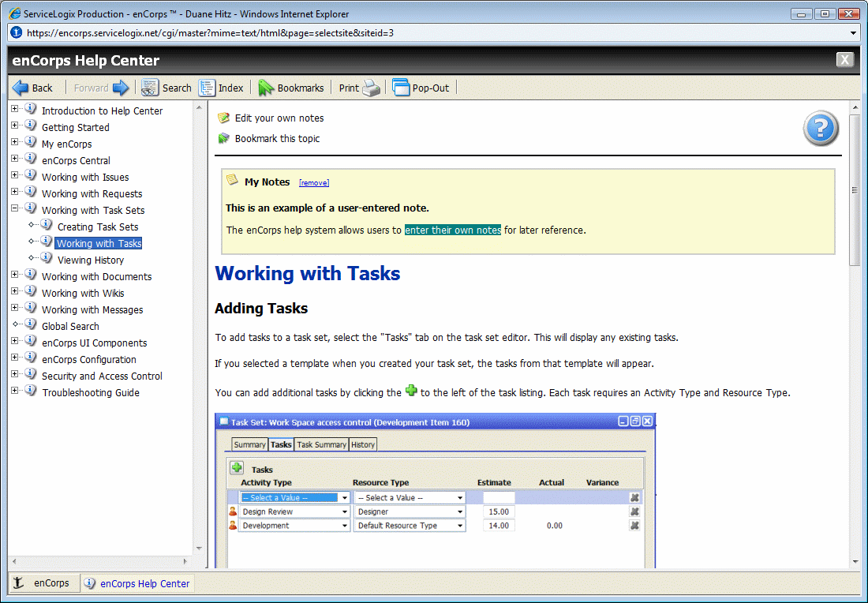Click the blank estimate field in first row
The width and height of the screenshot is (868, 603).
[x=499, y=498]
